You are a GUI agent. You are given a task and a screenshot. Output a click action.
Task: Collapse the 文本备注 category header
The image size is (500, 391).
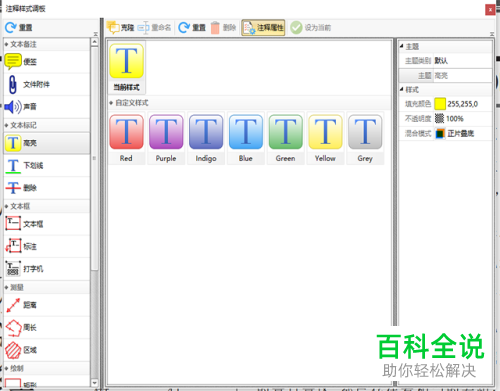tap(47, 44)
